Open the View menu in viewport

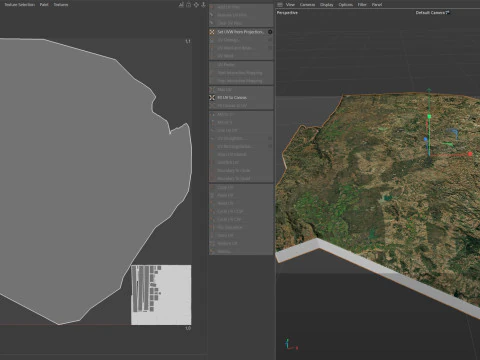click(290, 5)
